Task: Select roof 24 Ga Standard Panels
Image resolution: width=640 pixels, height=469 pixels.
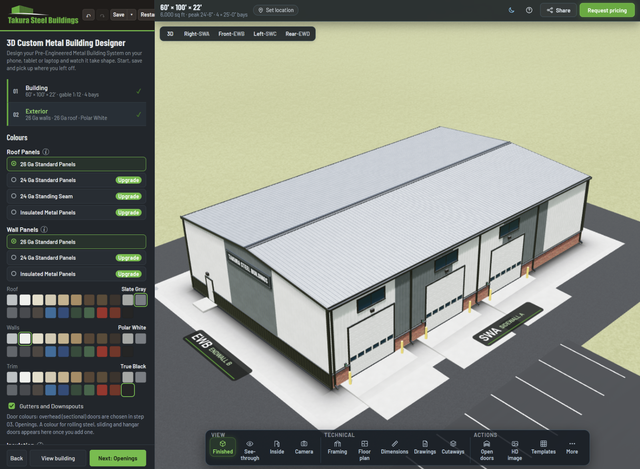Action: point(76,180)
